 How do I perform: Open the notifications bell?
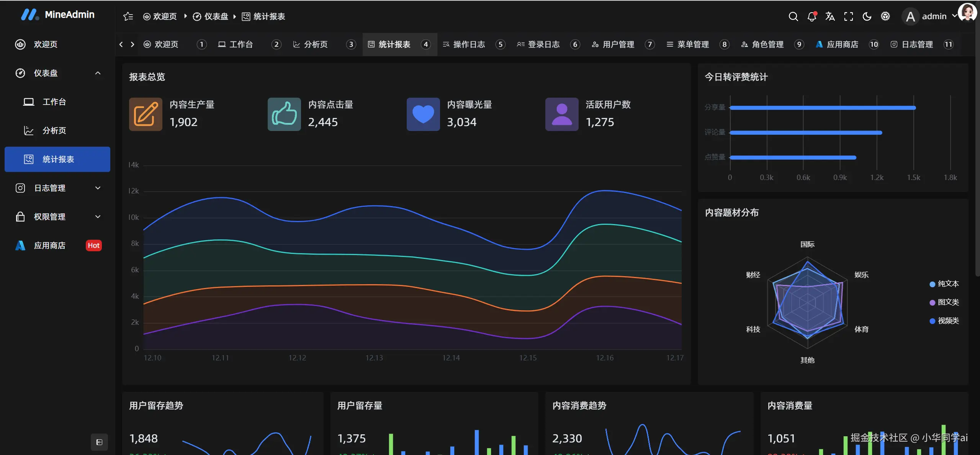tap(811, 16)
